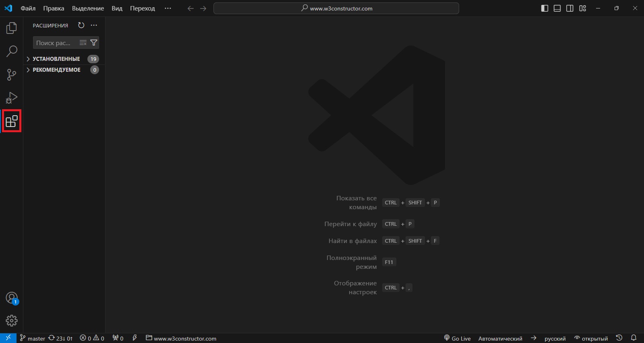Click the русский language status item
Image resolution: width=644 pixels, height=343 pixels.
555,338
